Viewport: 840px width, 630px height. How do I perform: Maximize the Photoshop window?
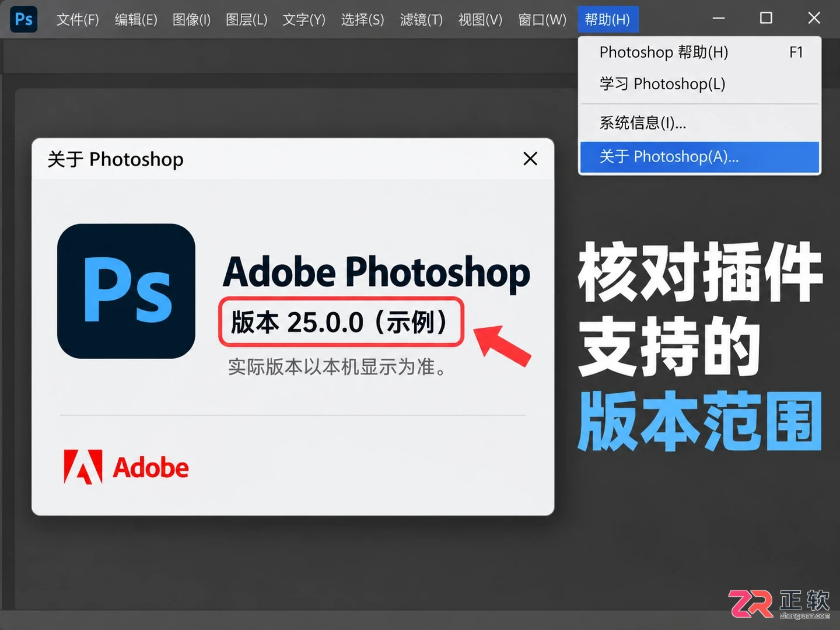point(766,19)
